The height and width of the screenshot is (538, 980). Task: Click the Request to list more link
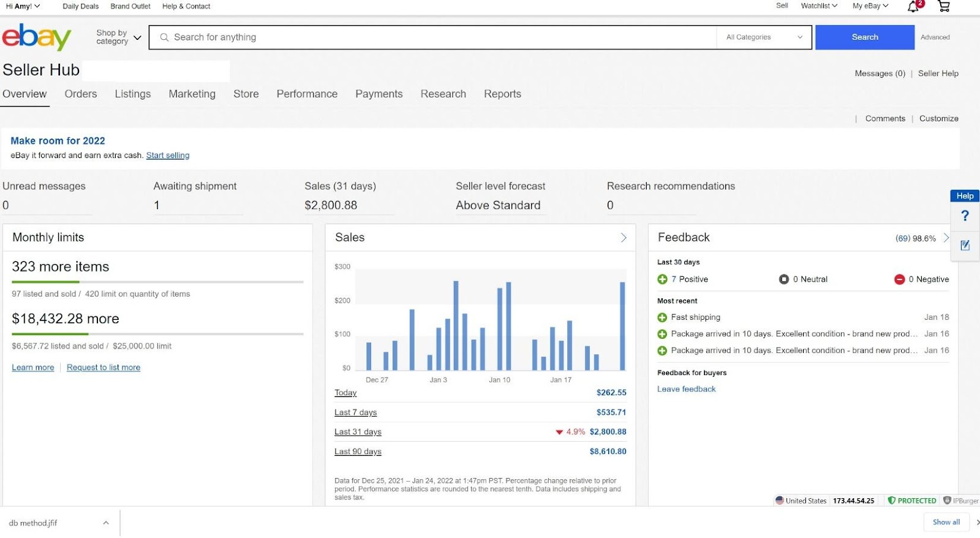click(x=104, y=368)
